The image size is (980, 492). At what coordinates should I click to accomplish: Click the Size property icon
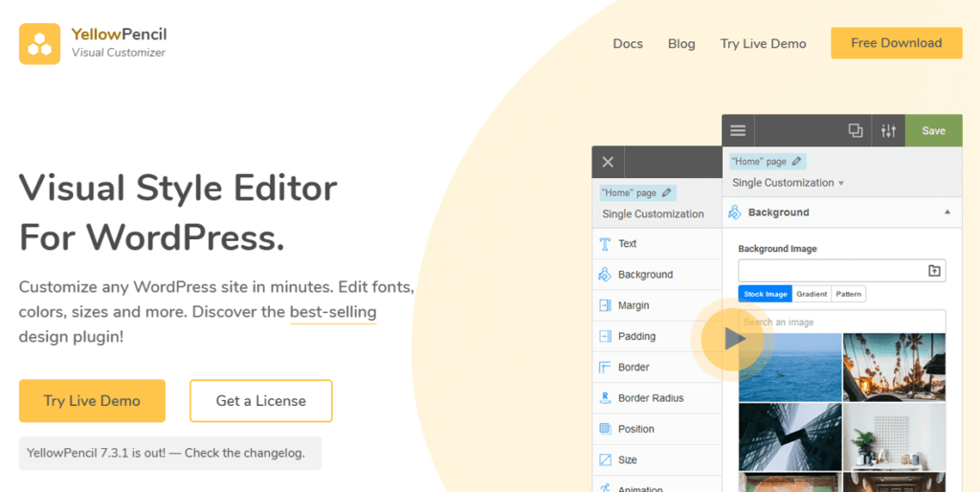(605, 459)
